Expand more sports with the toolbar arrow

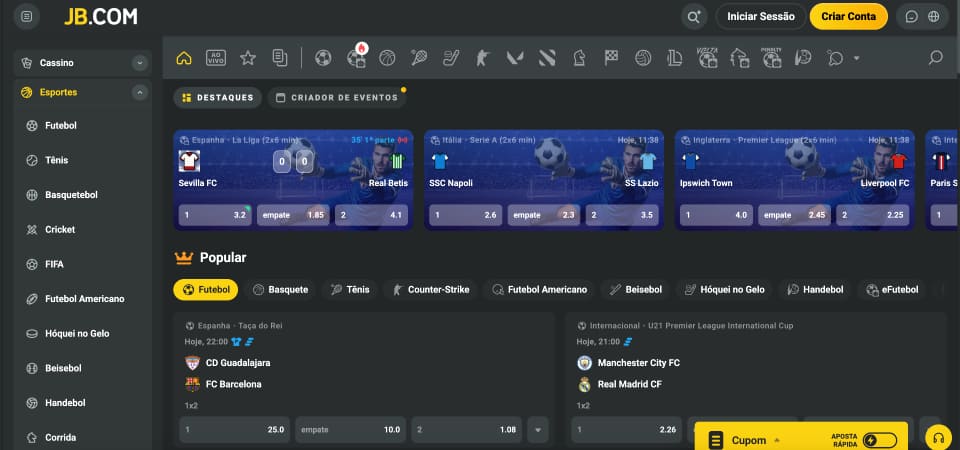(857, 58)
